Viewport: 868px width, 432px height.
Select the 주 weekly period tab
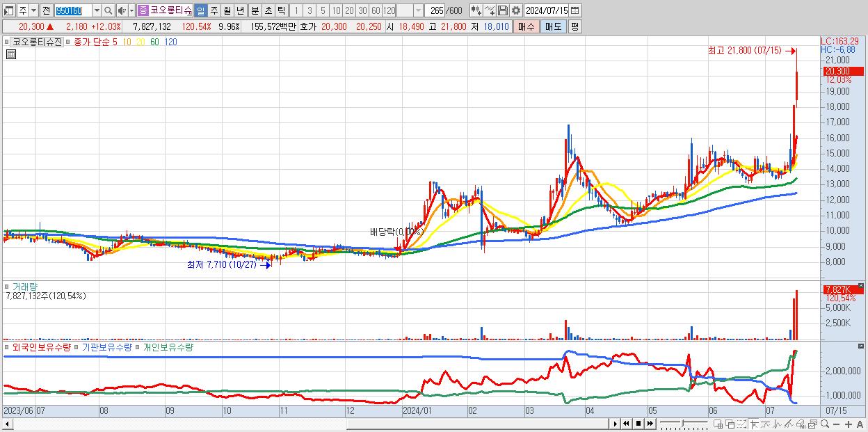(x=214, y=10)
